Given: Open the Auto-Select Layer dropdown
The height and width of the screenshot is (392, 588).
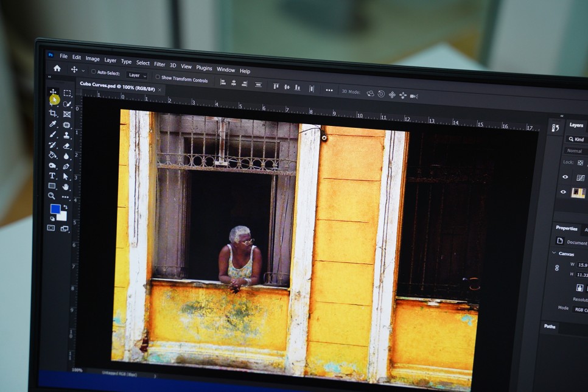Looking at the screenshot, I should pos(136,75).
